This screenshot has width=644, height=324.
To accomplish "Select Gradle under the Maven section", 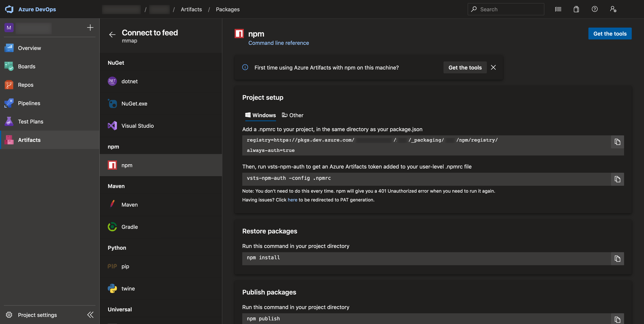I will pyautogui.click(x=130, y=227).
